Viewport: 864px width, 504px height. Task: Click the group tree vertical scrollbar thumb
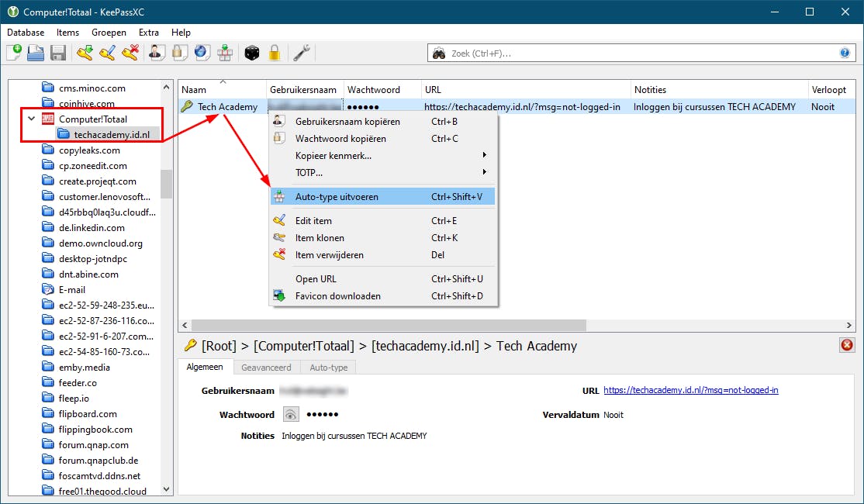coord(167,184)
